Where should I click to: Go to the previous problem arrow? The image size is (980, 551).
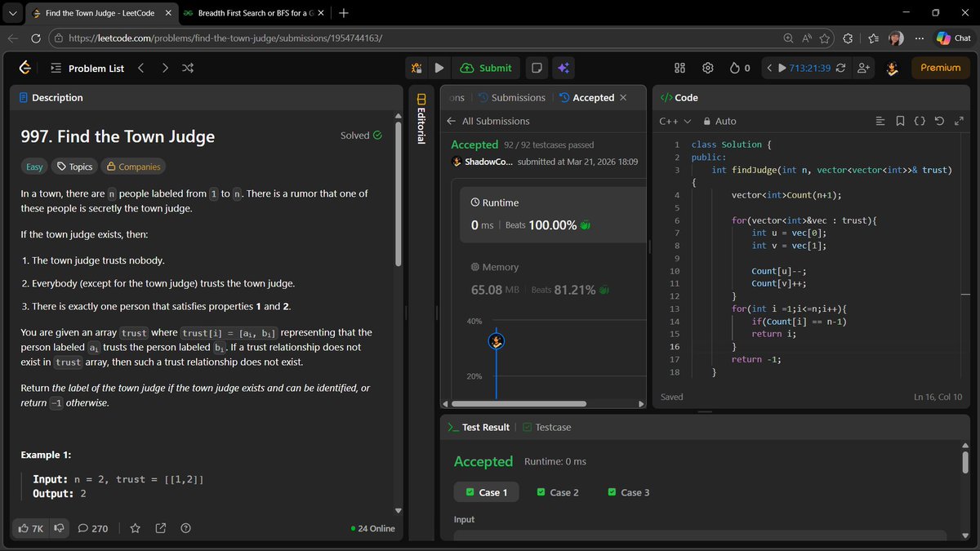click(140, 69)
